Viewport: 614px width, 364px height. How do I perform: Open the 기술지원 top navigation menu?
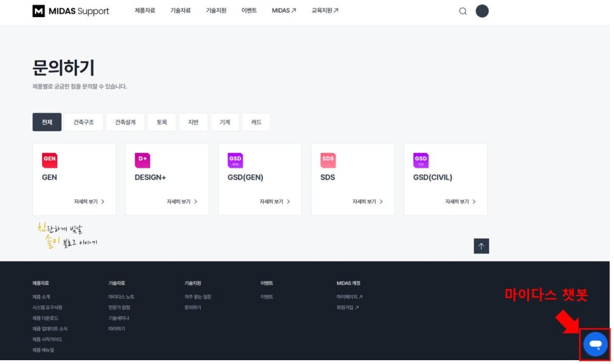(216, 11)
